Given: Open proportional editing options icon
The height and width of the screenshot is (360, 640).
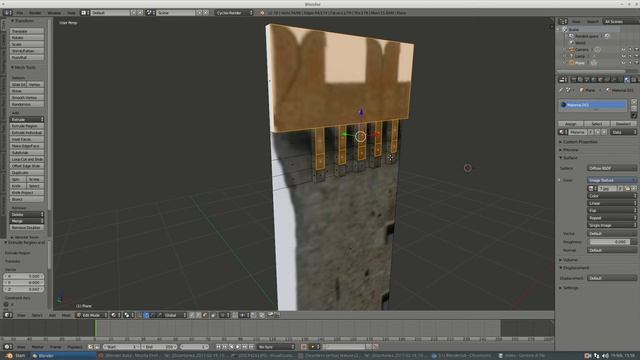Looking at the screenshot, I should pos(224,315).
